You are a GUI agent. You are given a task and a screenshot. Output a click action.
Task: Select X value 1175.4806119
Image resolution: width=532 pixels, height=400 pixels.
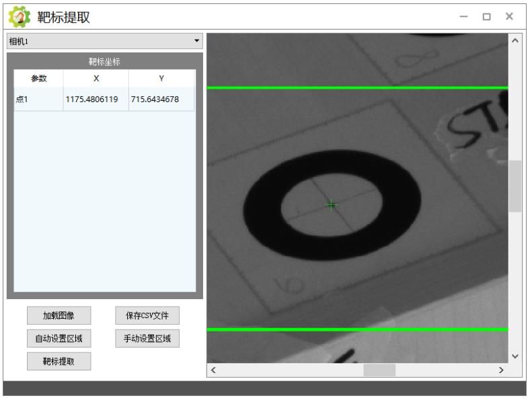[x=96, y=99]
